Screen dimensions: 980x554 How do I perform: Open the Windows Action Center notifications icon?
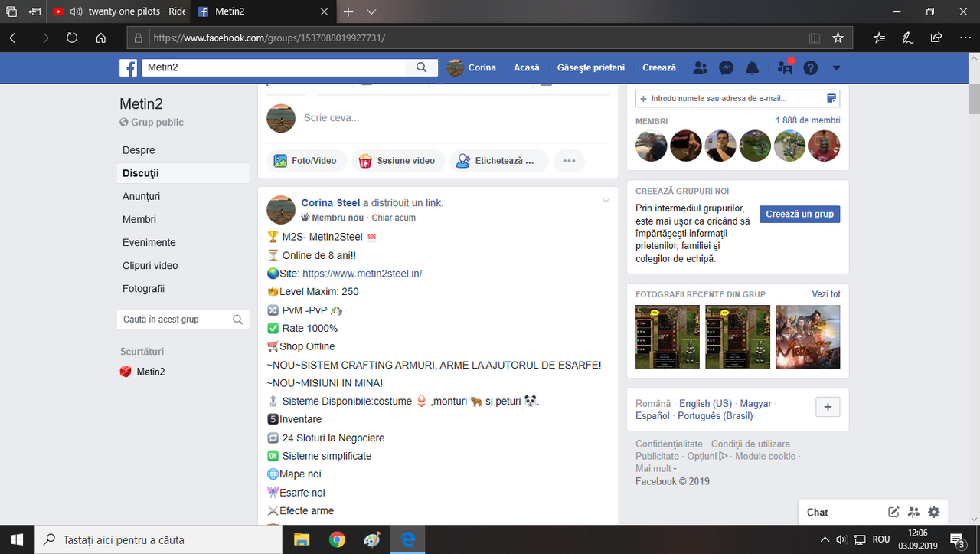(x=957, y=539)
